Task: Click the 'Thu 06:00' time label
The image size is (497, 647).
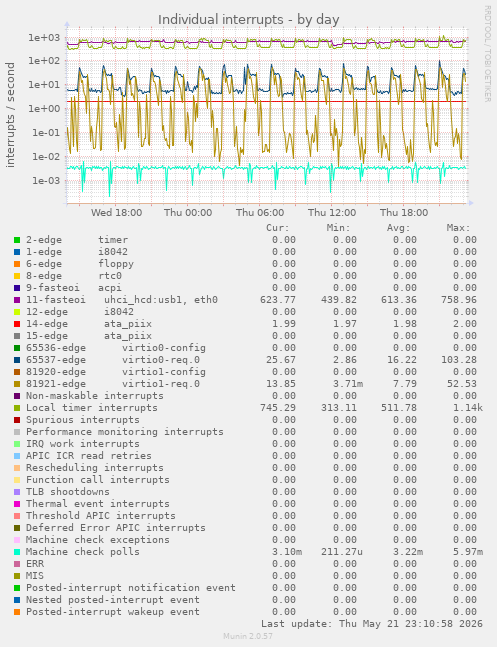Action: (260, 213)
